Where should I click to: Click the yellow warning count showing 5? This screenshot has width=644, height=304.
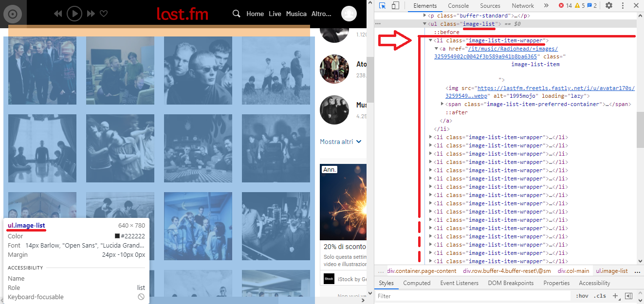[x=580, y=5]
